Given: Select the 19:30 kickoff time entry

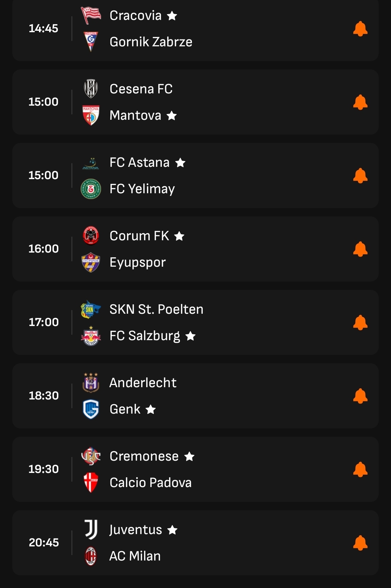Looking at the screenshot, I should coord(43,469).
